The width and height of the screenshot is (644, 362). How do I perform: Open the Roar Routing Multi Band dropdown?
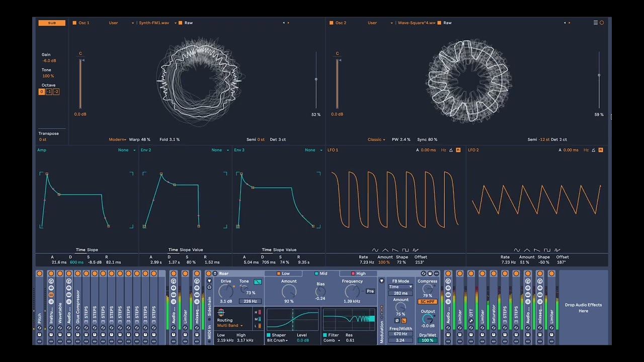tap(230, 326)
